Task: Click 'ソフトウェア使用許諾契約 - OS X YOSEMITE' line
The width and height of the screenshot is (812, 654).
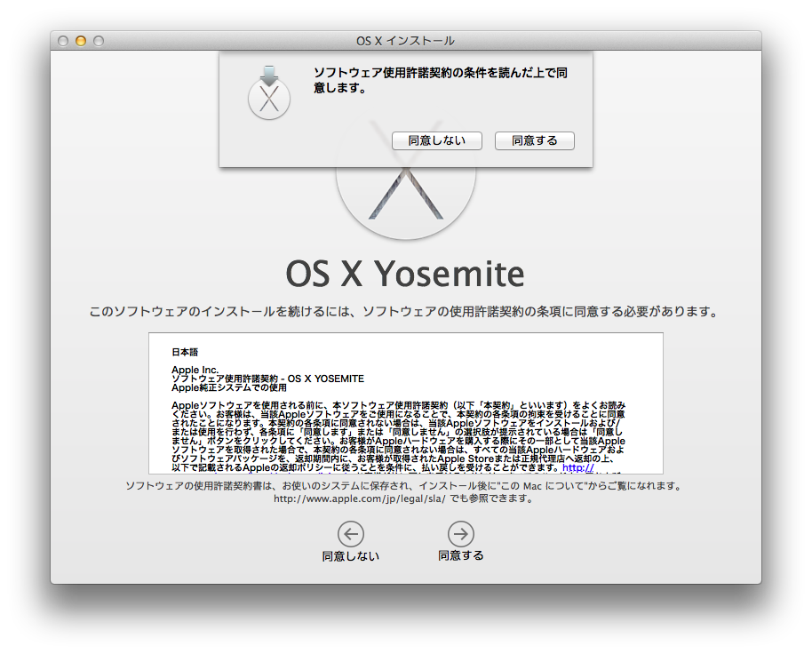Action: click(267, 379)
